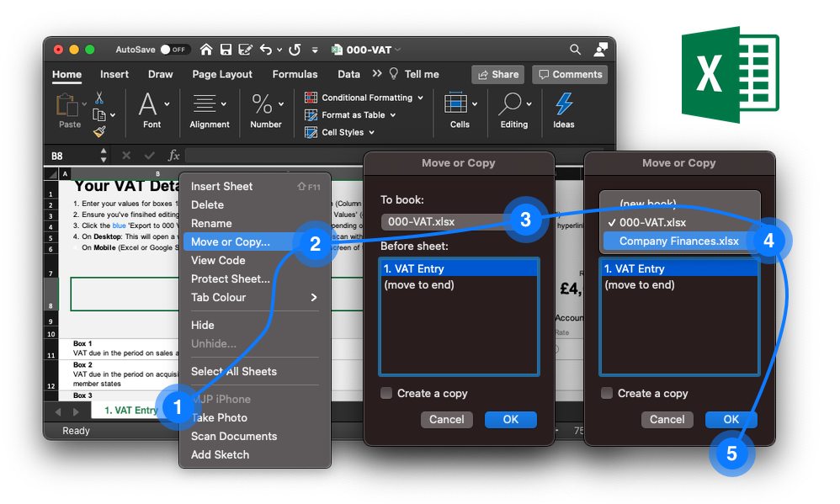This screenshot has width=840, height=504.
Task: Click the Share button
Action: (x=498, y=74)
